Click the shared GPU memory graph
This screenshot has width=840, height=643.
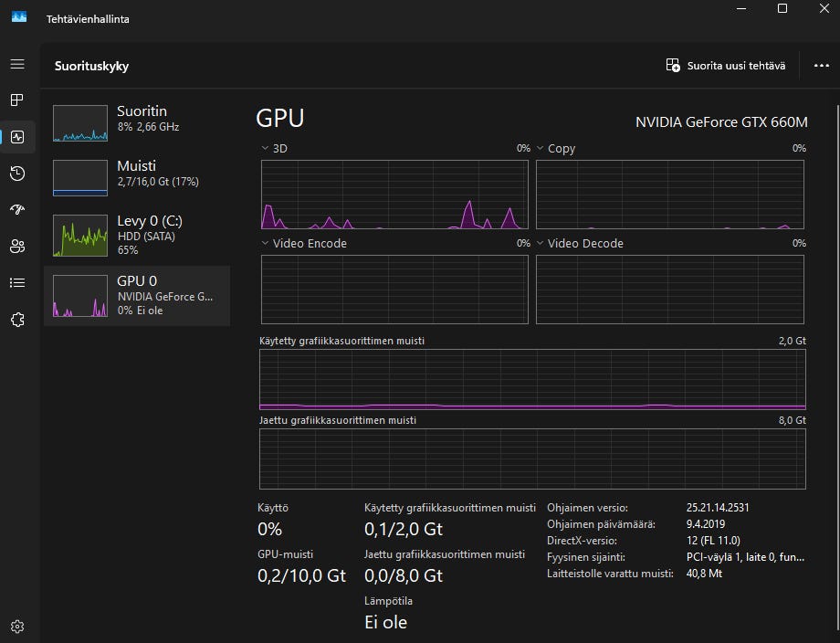tap(532, 459)
